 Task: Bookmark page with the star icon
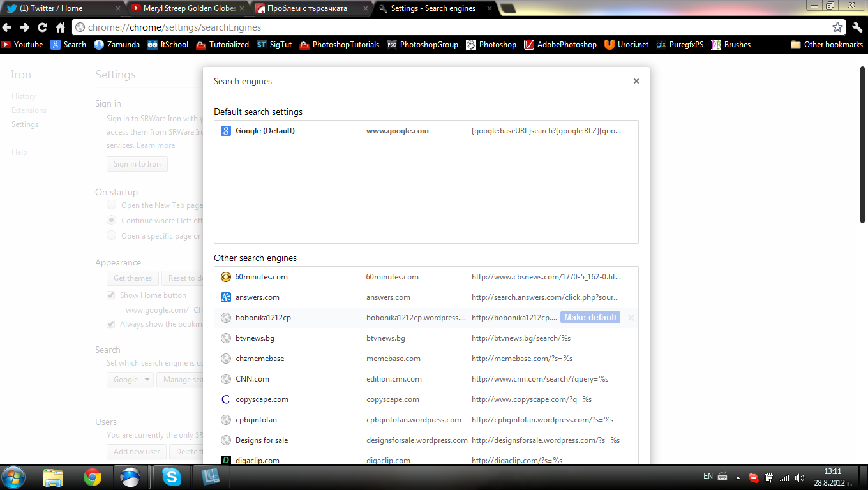coord(837,27)
